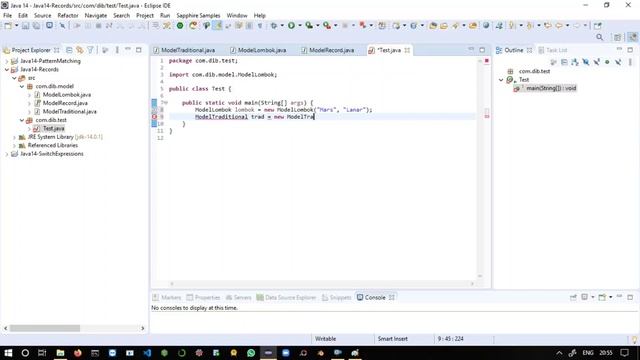Screen dimensions: 640x360
Task: Click the Run with Coverage icon
Action: point(309,26)
